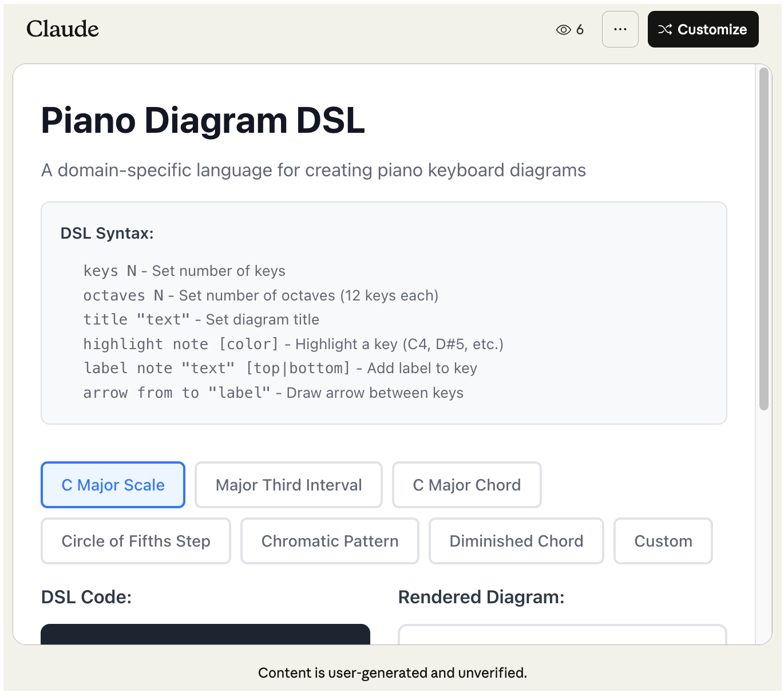This screenshot has height=696, width=784.
Task: Open the three-dot more options menu
Action: pos(620,29)
